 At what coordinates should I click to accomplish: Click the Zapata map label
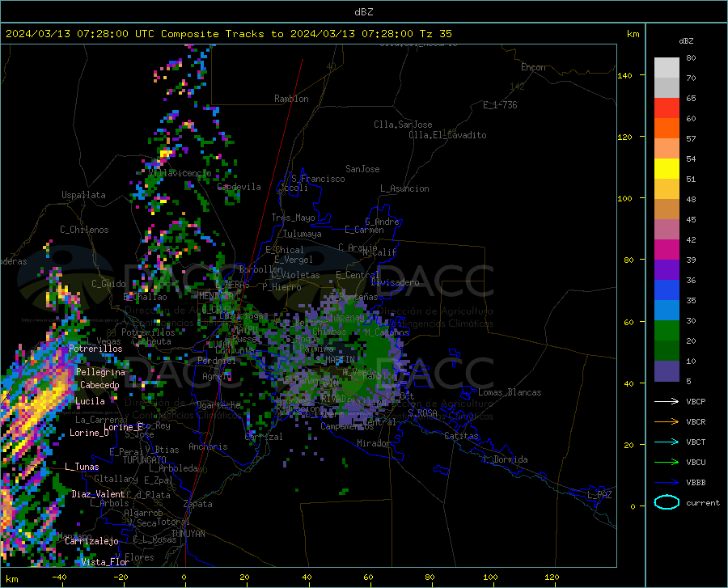coord(198,504)
